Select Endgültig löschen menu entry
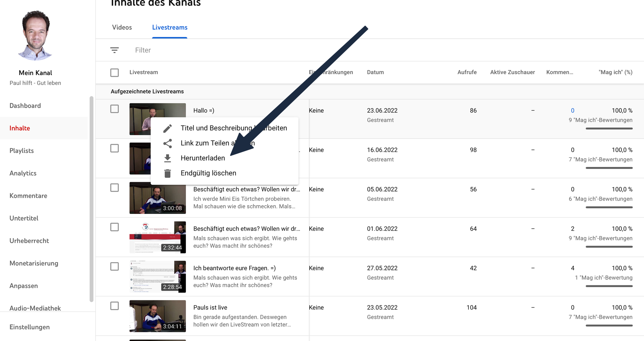This screenshot has width=644, height=341. pyautogui.click(x=208, y=173)
